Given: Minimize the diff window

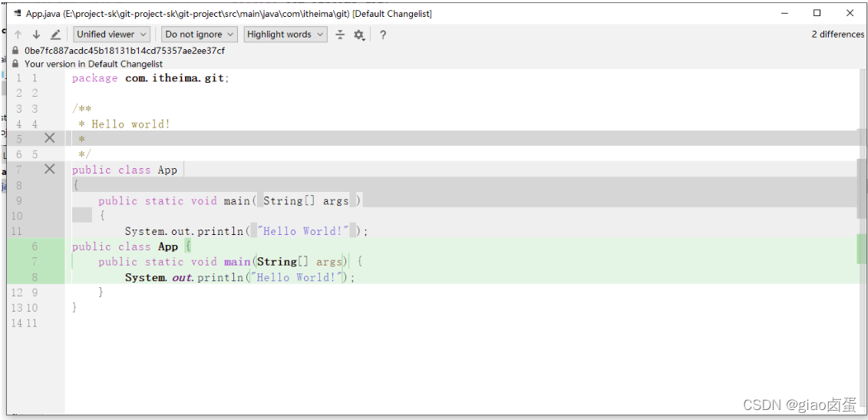Looking at the screenshot, I should click(784, 13).
